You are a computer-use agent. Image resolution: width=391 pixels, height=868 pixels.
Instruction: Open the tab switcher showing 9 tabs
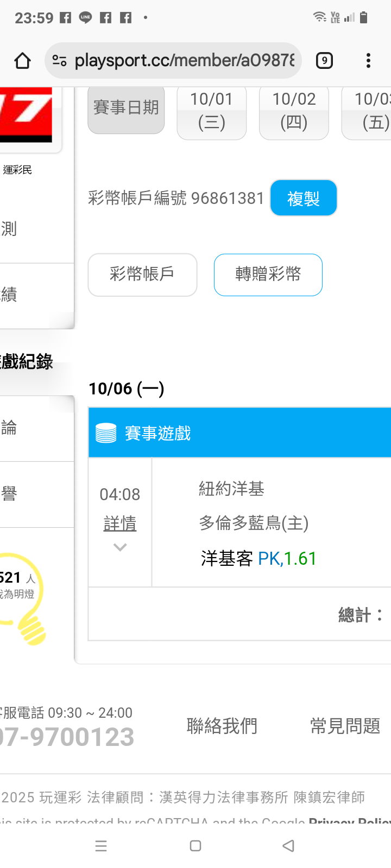(x=324, y=61)
